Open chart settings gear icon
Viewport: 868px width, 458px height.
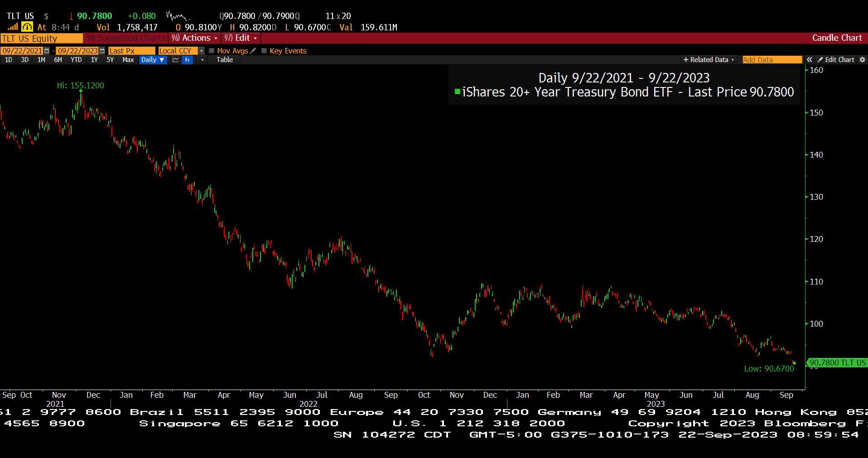point(863,60)
